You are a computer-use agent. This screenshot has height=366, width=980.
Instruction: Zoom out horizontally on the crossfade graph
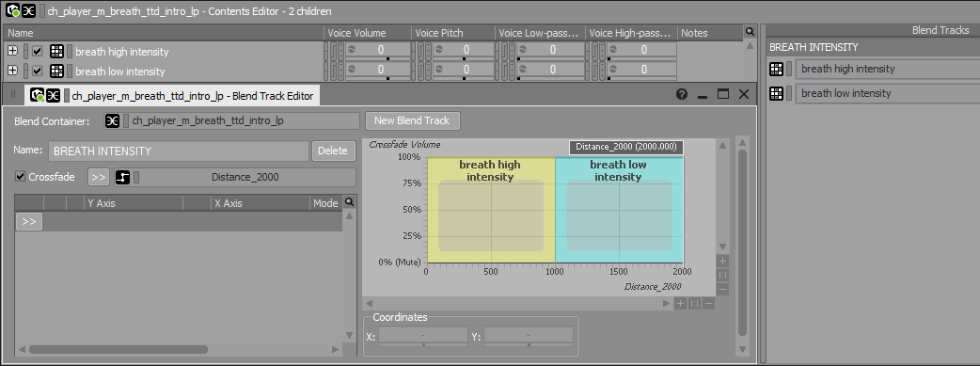(709, 304)
